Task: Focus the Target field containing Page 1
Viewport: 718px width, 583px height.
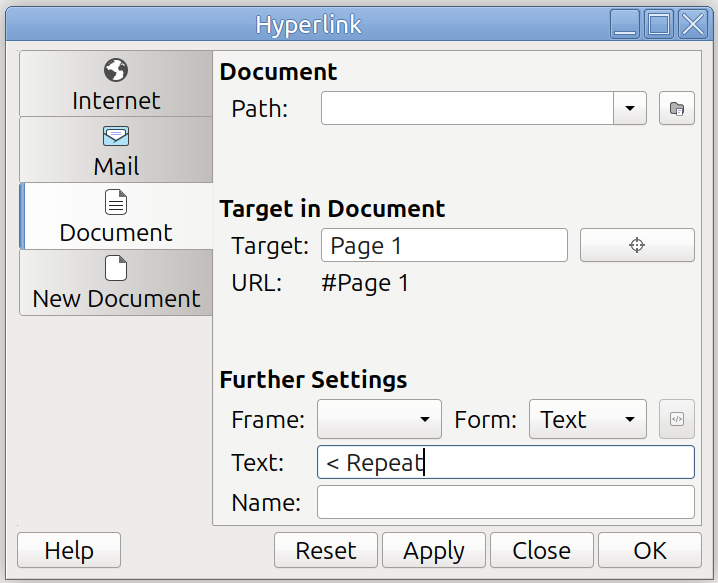Action: 443,245
